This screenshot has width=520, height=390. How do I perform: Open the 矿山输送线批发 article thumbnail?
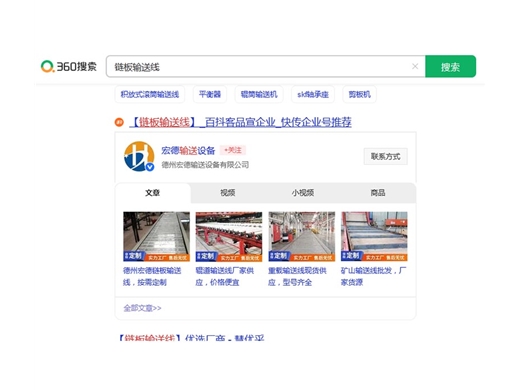click(x=374, y=236)
